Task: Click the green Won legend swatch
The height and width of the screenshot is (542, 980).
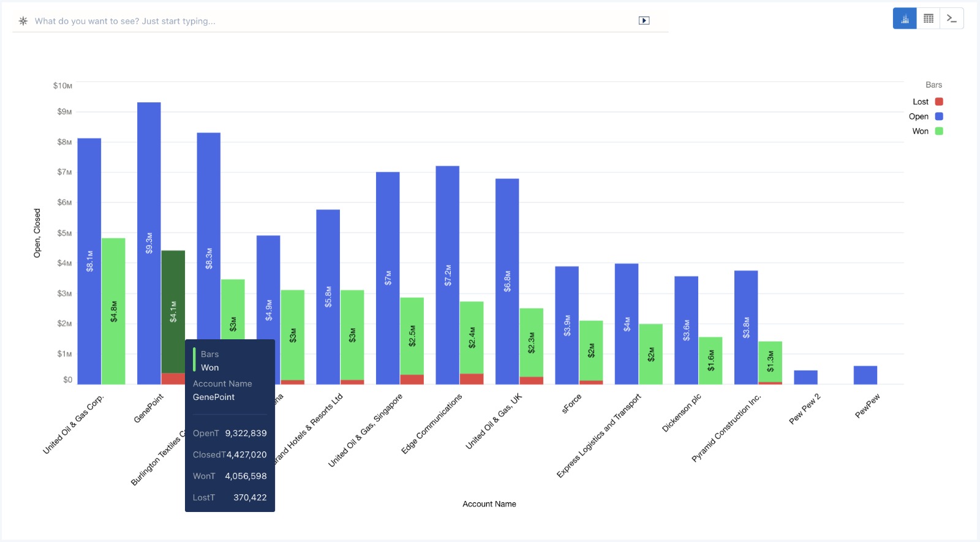Action: (x=939, y=131)
